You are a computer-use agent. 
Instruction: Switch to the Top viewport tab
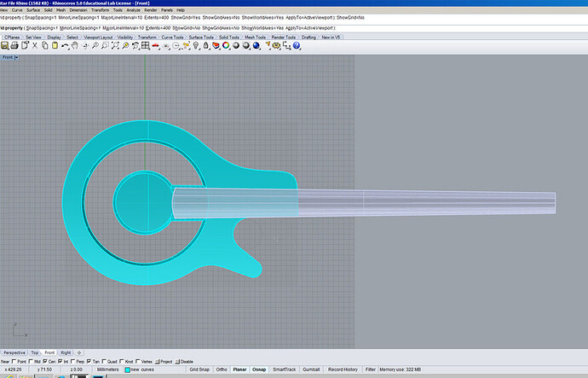(x=34, y=353)
